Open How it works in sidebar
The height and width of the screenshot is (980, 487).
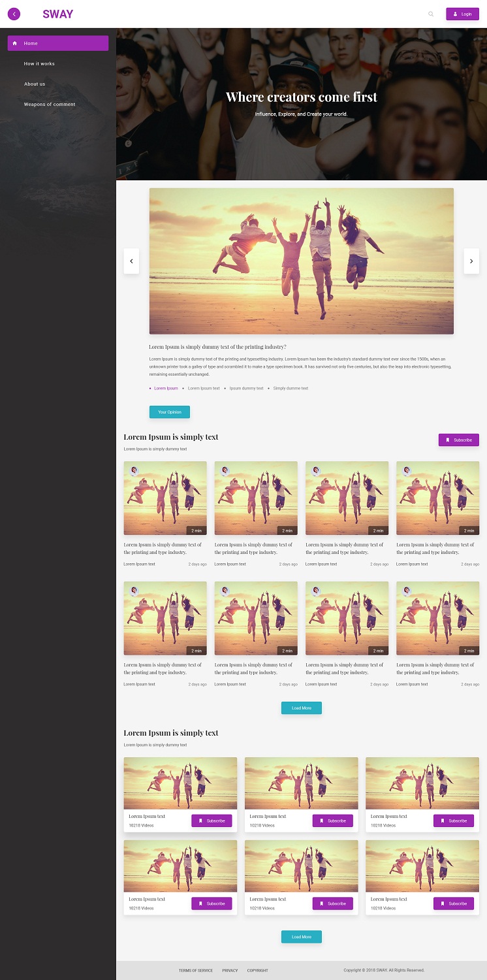click(39, 63)
